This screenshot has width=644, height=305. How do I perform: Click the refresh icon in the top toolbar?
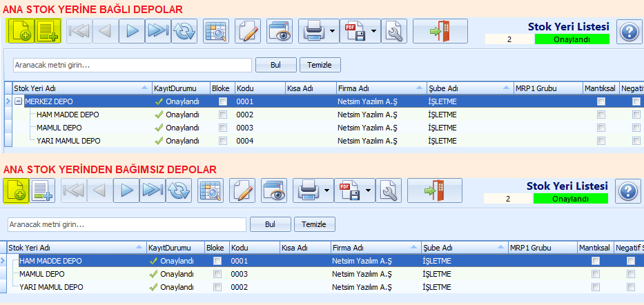(x=184, y=31)
